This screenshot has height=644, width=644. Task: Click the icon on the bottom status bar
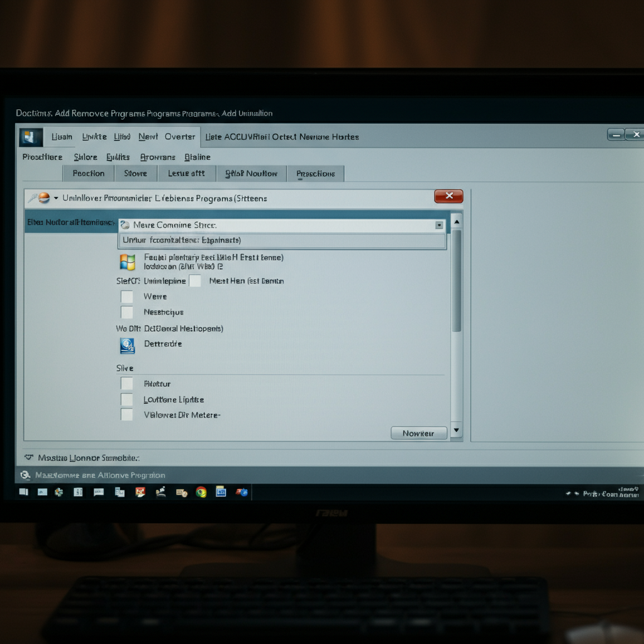click(25, 475)
